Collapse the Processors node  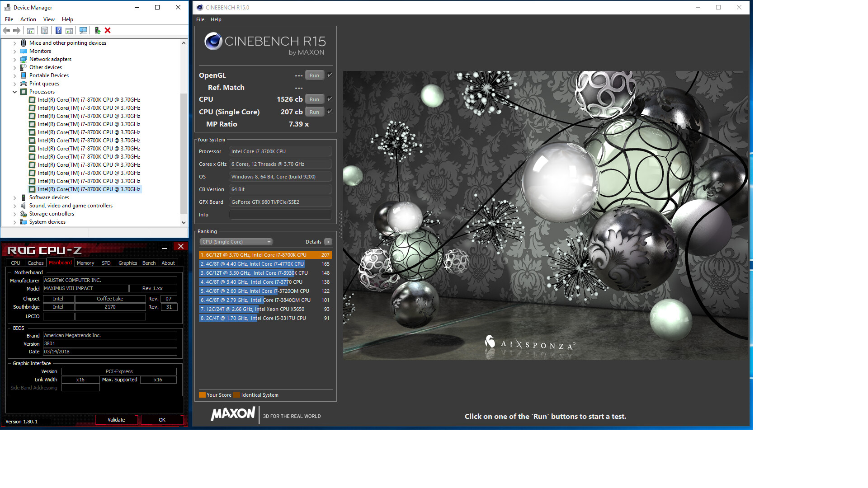pyautogui.click(x=14, y=92)
